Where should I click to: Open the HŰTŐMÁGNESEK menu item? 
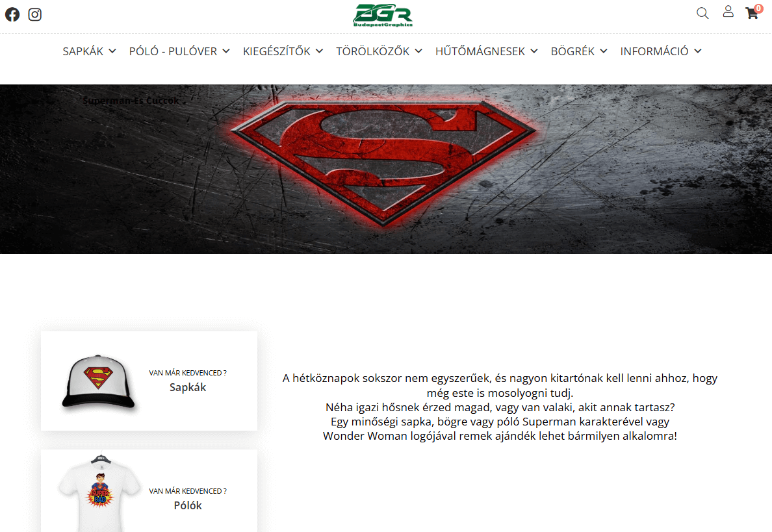(x=480, y=51)
